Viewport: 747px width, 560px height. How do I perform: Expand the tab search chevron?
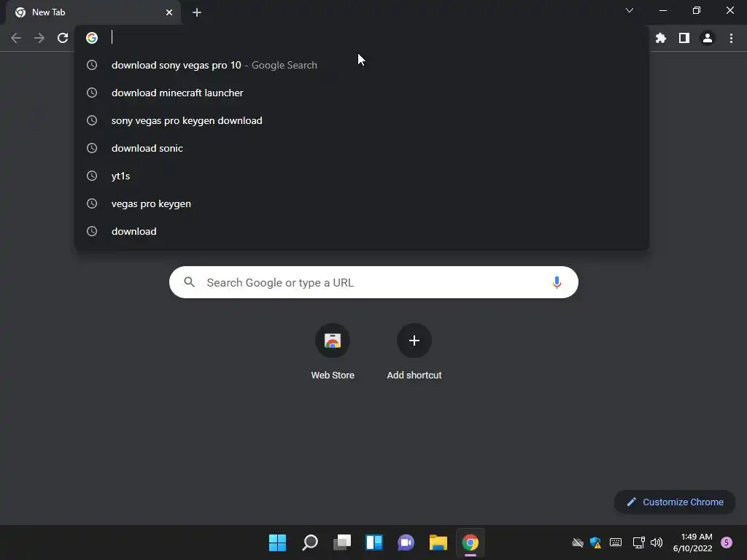click(x=630, y=10)
